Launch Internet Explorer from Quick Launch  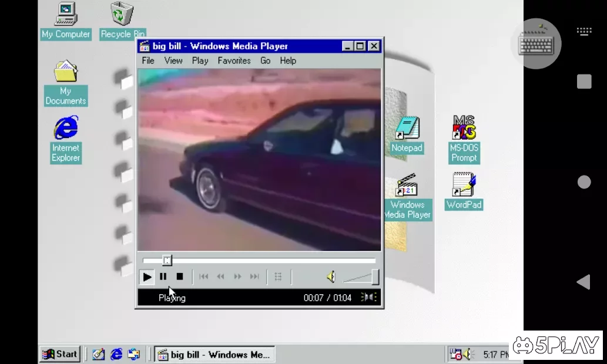(116, 354)
